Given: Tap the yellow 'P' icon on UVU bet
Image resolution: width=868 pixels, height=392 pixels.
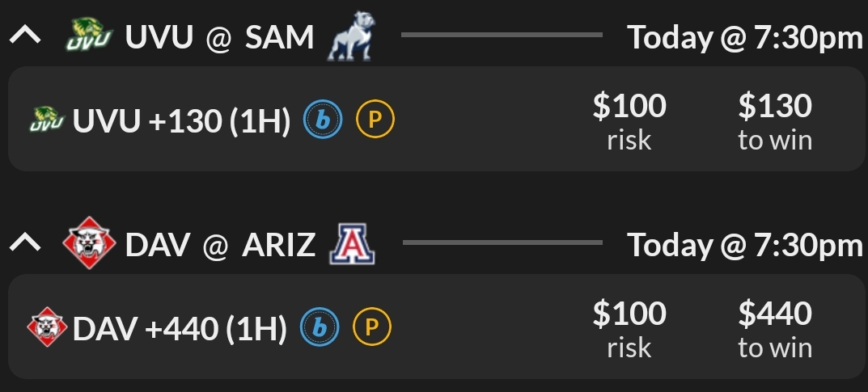Looking at the screenshot, I should [375, 121].
